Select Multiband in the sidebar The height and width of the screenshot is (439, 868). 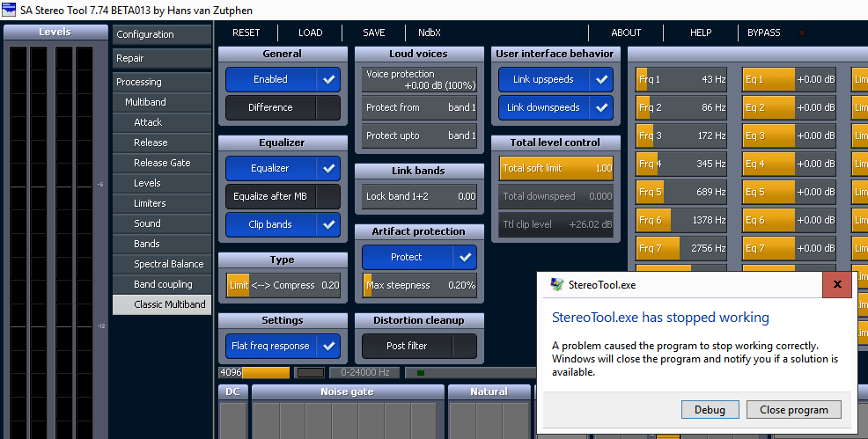point(162,102)
